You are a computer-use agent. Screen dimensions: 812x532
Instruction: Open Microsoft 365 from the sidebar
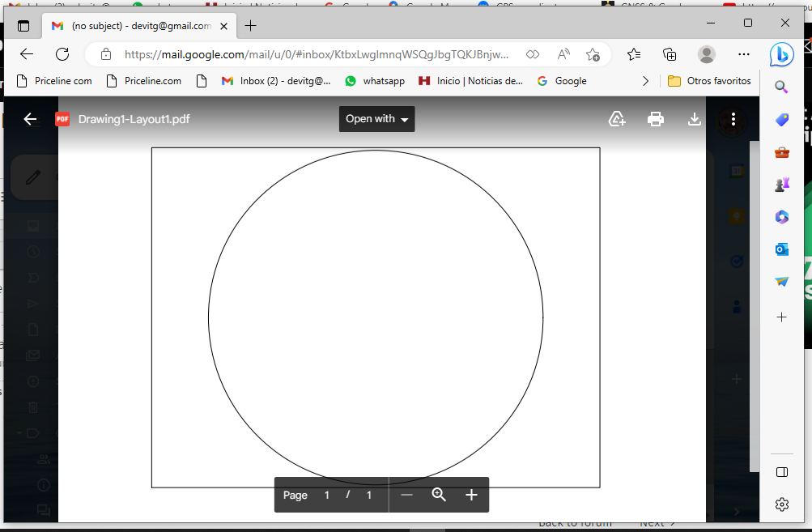[x=780, y=216]
